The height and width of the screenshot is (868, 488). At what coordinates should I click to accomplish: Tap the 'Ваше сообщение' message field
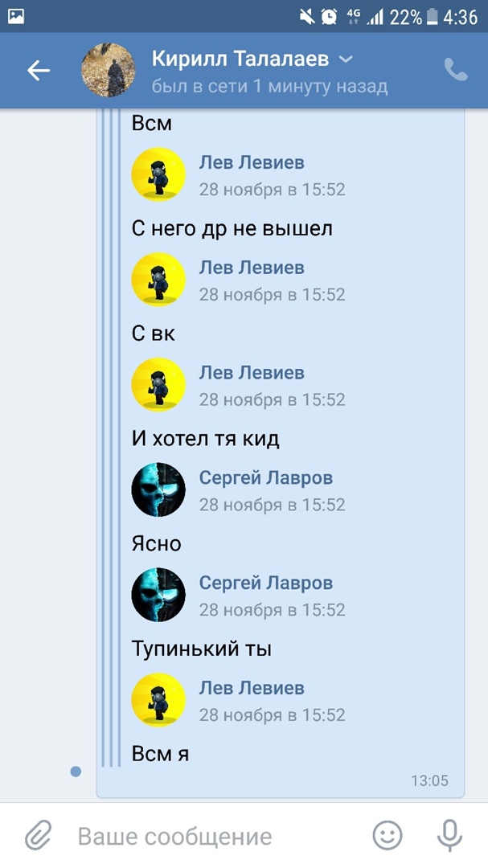click(174, 837)
